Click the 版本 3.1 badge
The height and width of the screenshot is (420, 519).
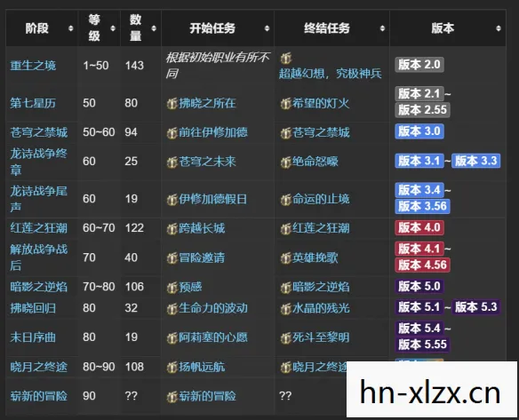[419, 161]
